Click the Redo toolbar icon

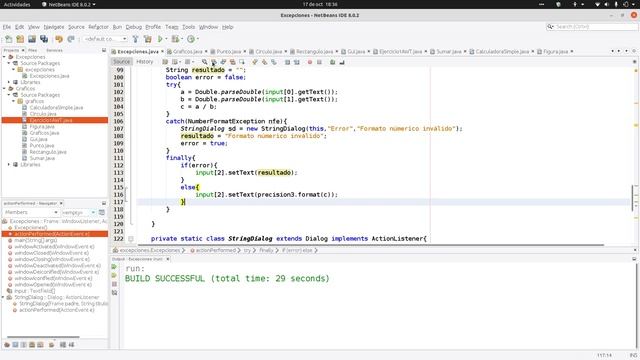point(71,39)
